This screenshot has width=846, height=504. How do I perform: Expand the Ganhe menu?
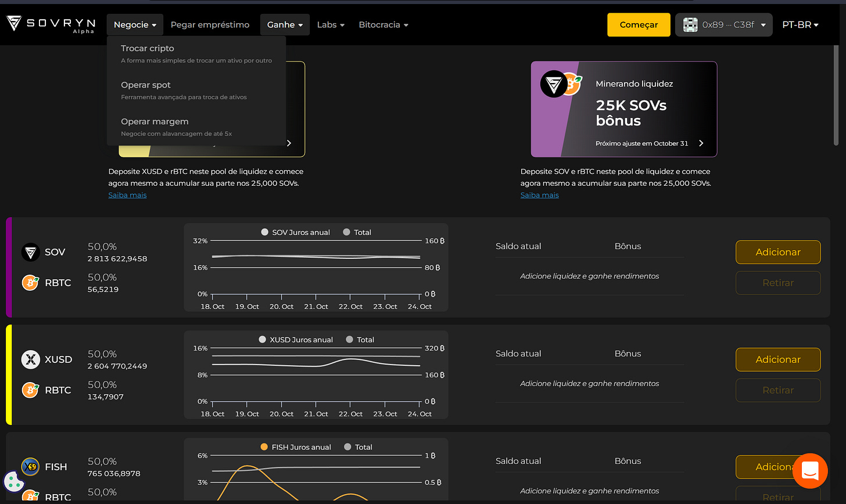tap(285, 25)
